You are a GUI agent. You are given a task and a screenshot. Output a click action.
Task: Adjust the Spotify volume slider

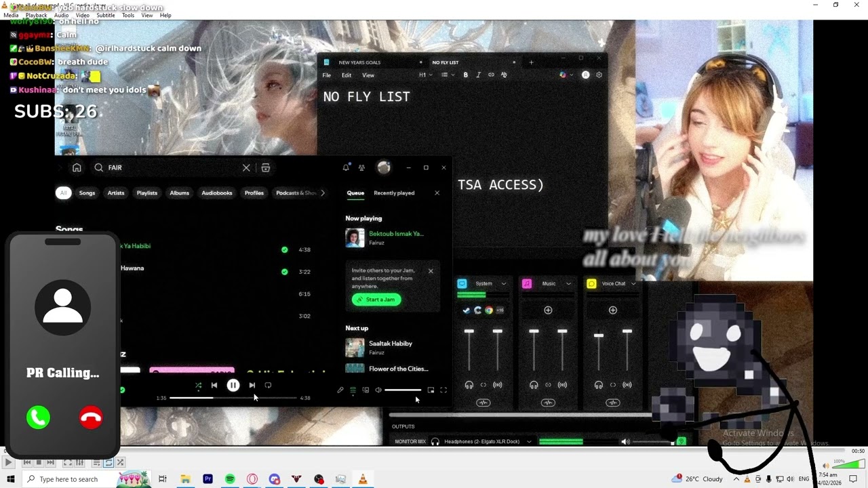click(403, 390)
